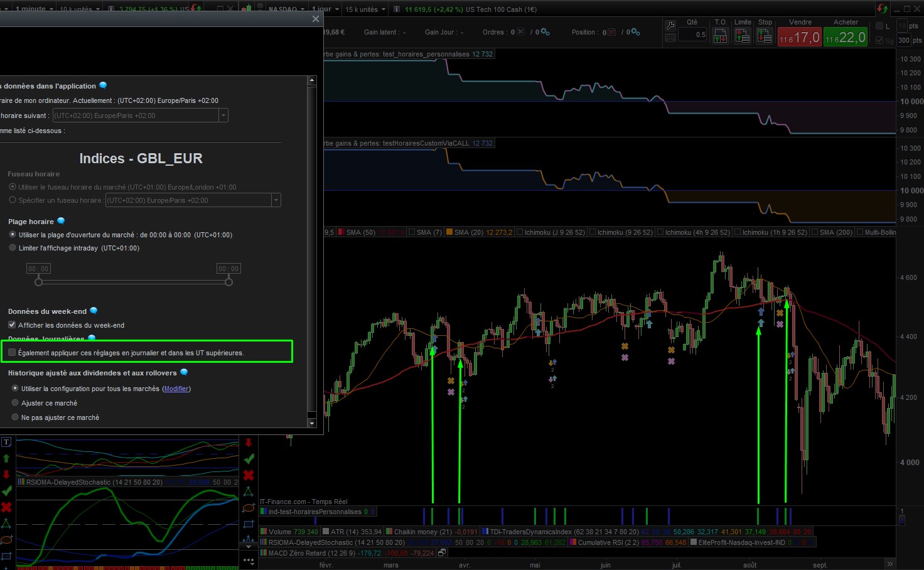Select the red down arrow tool in the 1 minute chart toolbar
The image size is (924, 570).
click(x=6, y=475)
